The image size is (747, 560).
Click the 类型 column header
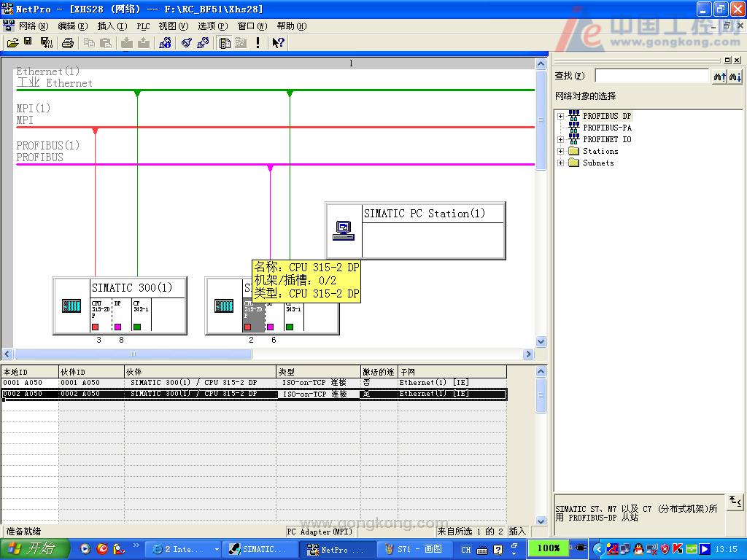pos(318,372)
